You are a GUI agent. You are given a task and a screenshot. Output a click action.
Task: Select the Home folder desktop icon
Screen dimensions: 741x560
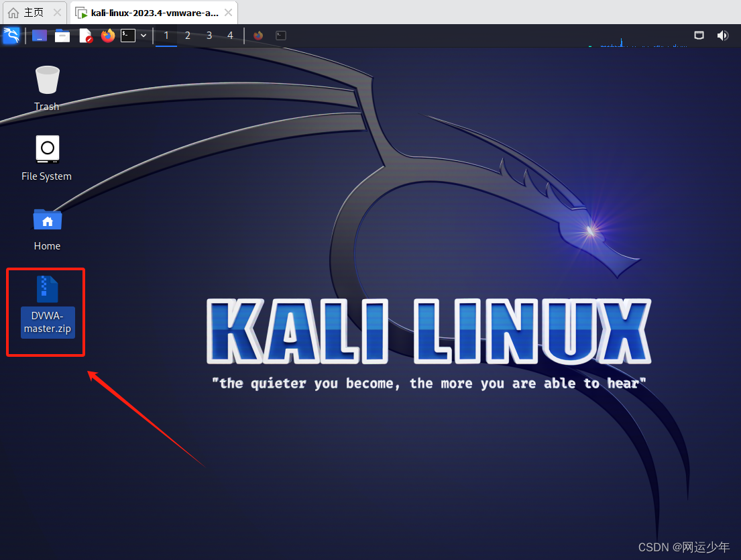[47, 220]
